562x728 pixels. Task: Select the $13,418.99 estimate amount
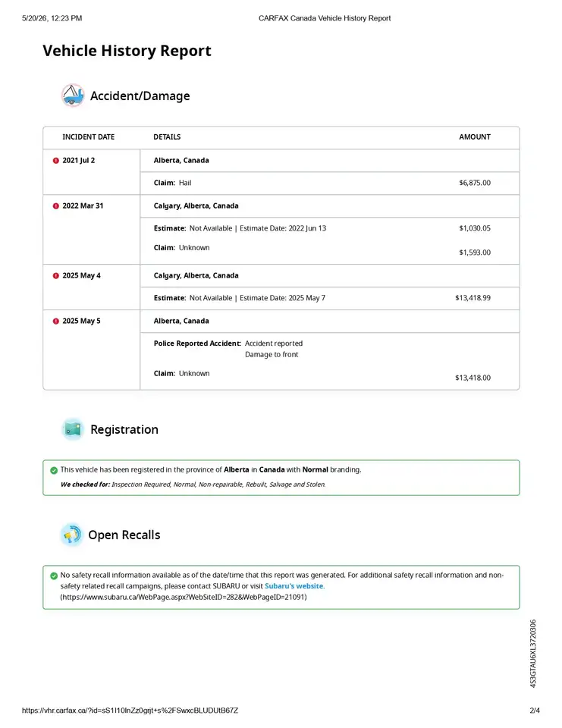tap(473, 298)
